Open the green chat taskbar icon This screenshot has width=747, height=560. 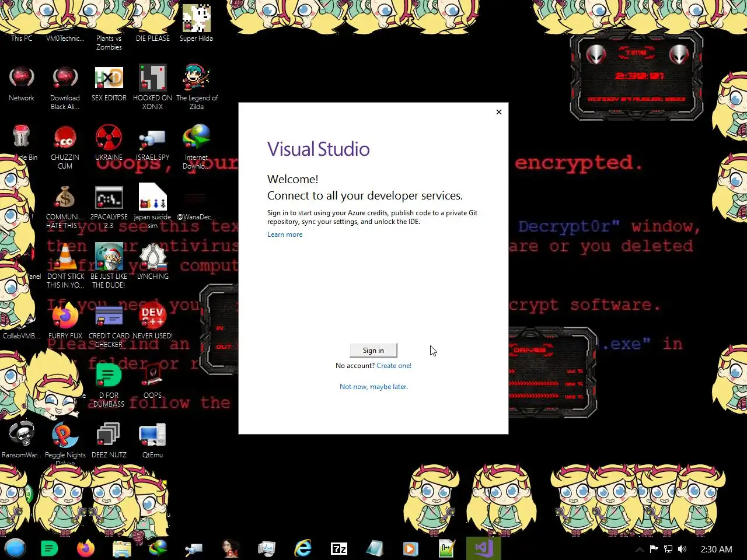[50, 548]
